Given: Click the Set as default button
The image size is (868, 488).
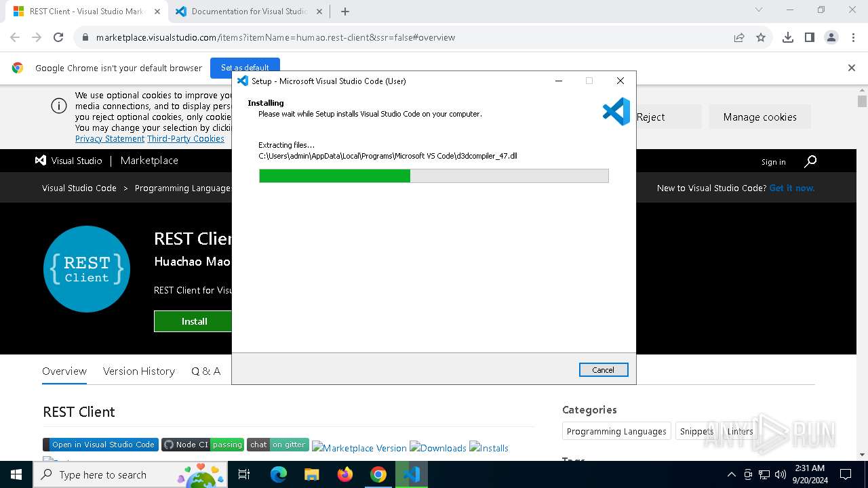Looking at the screenshot, I should point(245,68).
